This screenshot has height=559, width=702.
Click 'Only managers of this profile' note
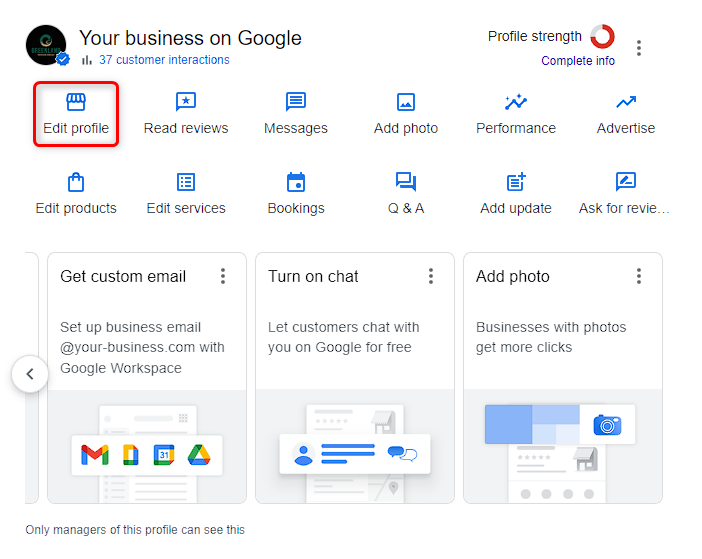135,530
